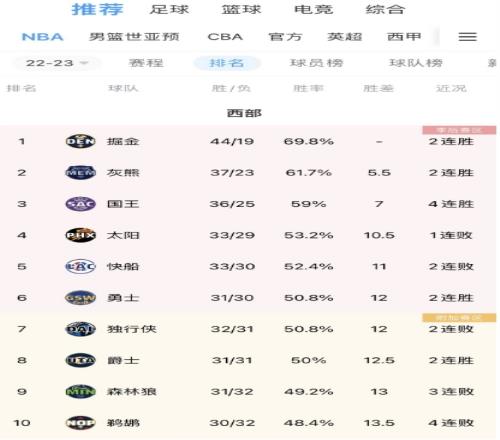Click the Phoenix PHX team logo
Image resolution: width=500 pixels, height=440 pixels.
tap(80, 235)
